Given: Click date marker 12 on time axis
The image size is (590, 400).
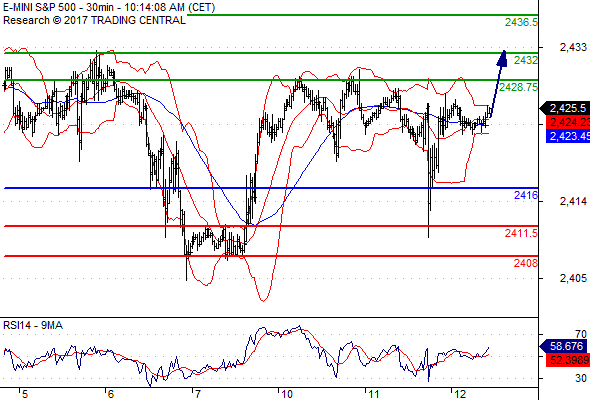Looking at the screenshot, I should pos(460,394).
